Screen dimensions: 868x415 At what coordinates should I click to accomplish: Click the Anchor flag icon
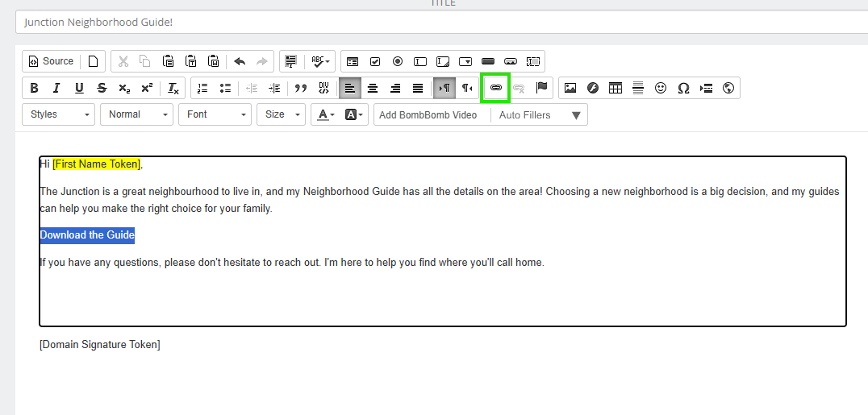point(541,88)
